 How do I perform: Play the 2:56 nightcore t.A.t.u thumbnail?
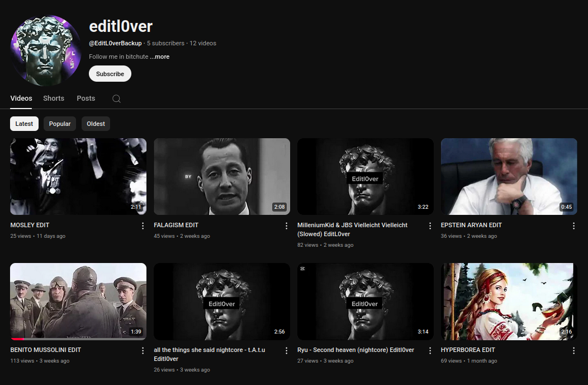[x=222, y=301]
